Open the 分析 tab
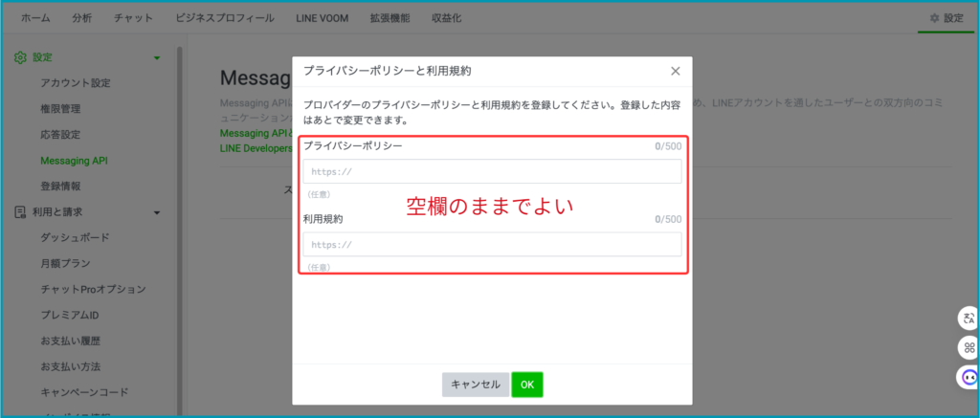Image resolution: width=980 pixels, height=418 pixels. pyautogui.click(x=82, y=18)
